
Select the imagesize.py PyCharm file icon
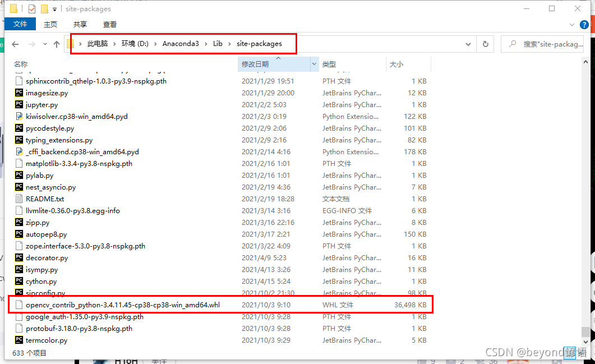tap(19, 92)
